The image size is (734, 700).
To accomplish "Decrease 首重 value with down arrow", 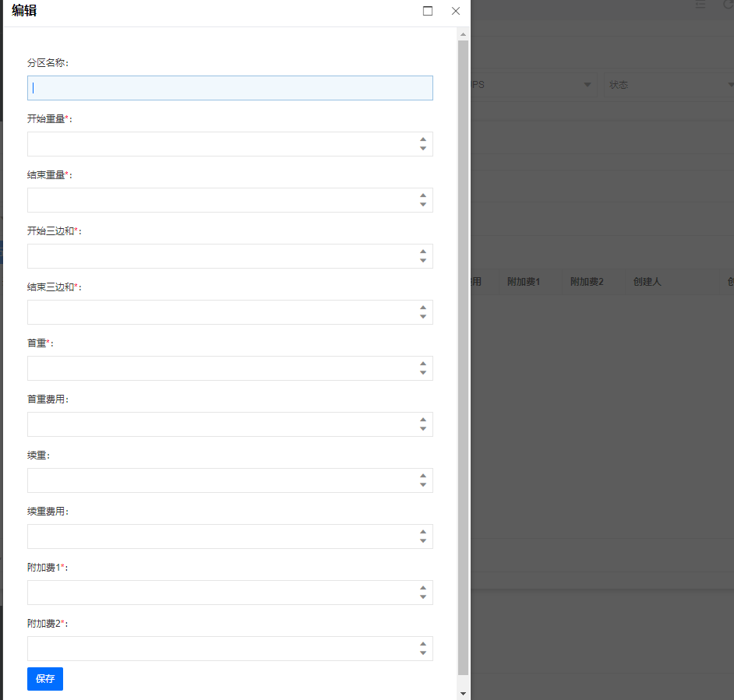I will coord(423,373).
